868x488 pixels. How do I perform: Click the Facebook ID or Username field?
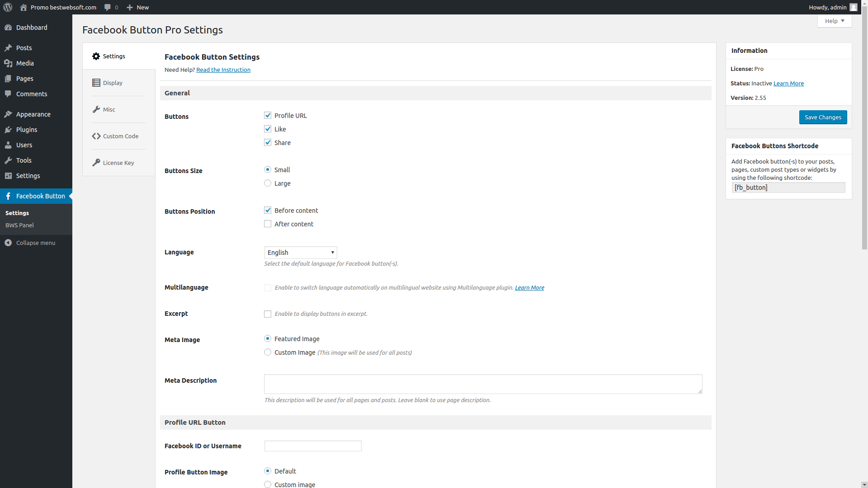(x=313, y=446)
